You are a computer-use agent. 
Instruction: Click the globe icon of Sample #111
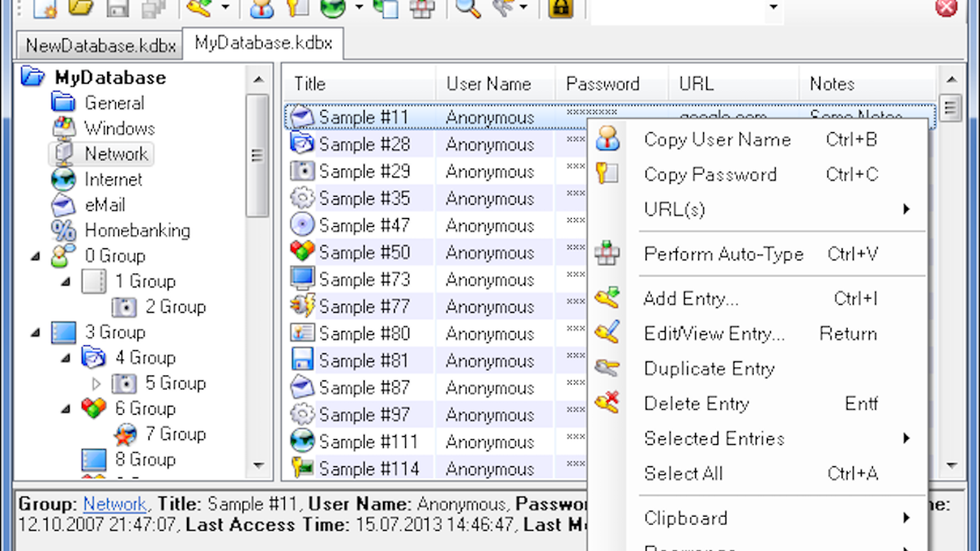click(x=302, y=442)
